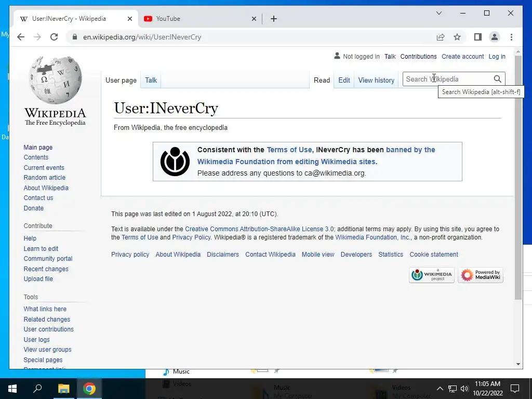Open the tab search chevron
The height and width of the screenshot is (399, 532).
click(438, 13)
